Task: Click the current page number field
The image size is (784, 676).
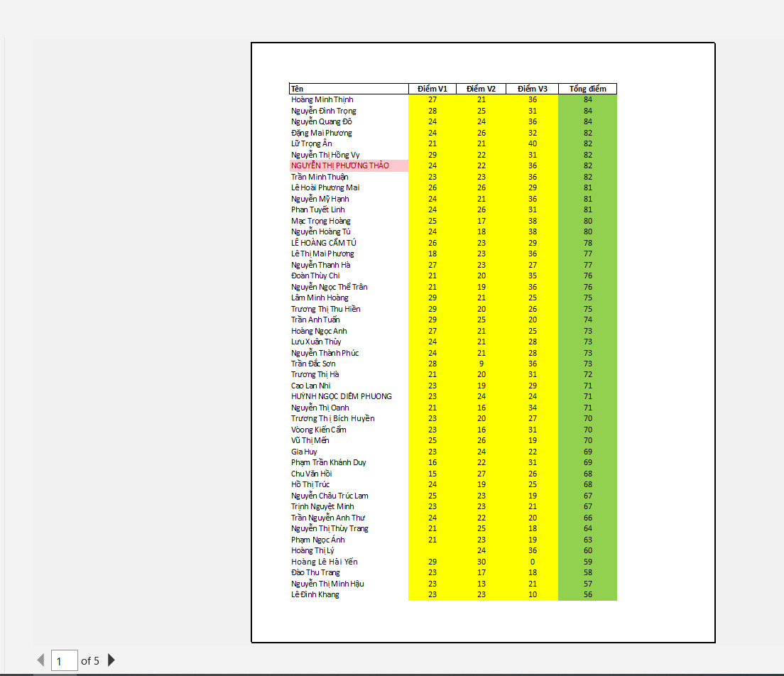Action: 65,660
